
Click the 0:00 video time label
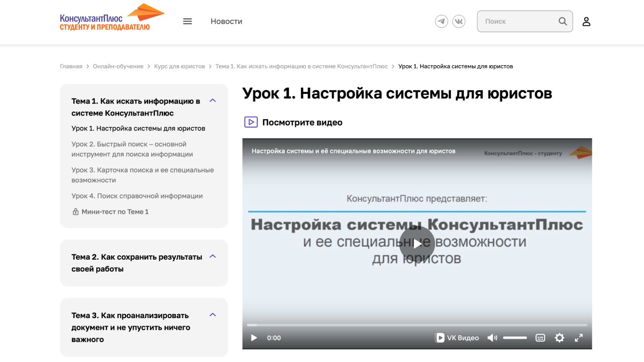click(x=274, y=338)
